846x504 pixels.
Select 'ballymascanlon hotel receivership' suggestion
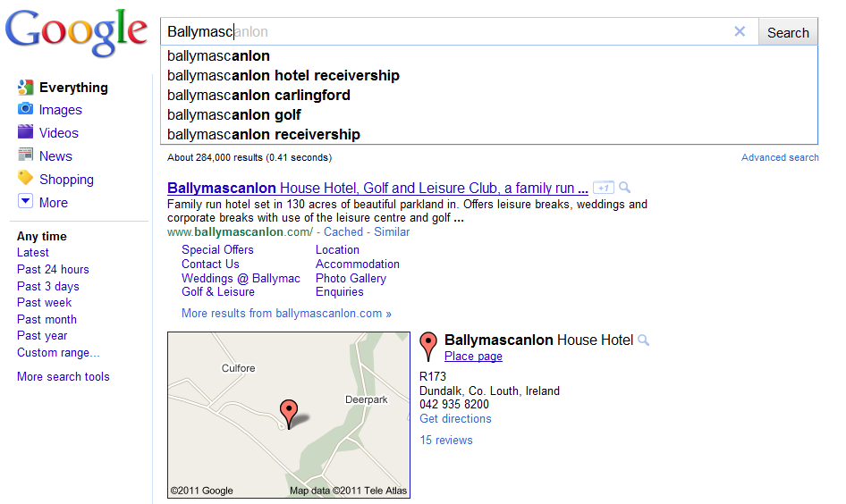point(489,75)
